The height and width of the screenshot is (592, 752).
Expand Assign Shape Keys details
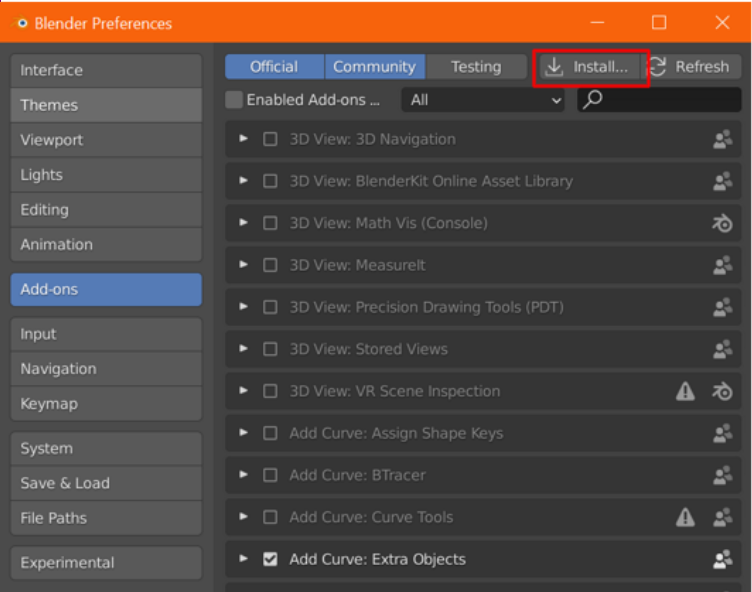click(244, 433)
